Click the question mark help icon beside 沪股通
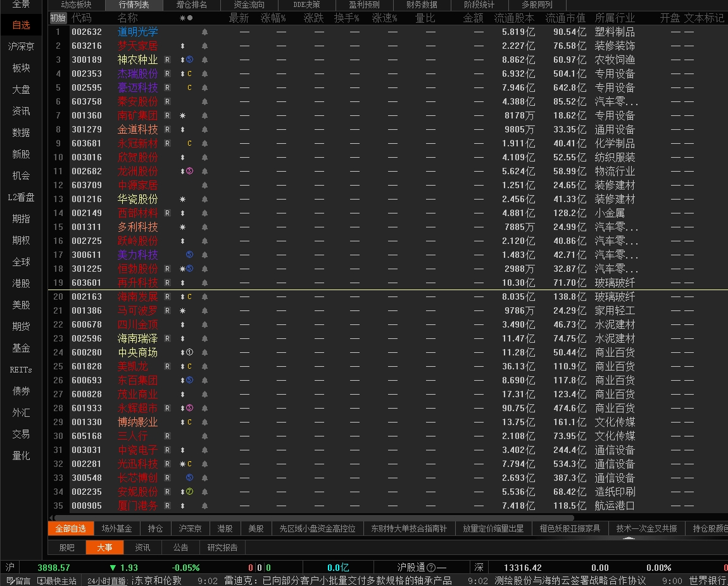Viewport: 728px width, 586px height. tap(431, 568)
